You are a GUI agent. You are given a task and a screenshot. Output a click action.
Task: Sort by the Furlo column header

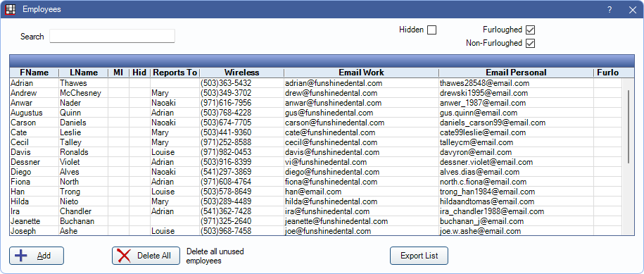(608, 73)
